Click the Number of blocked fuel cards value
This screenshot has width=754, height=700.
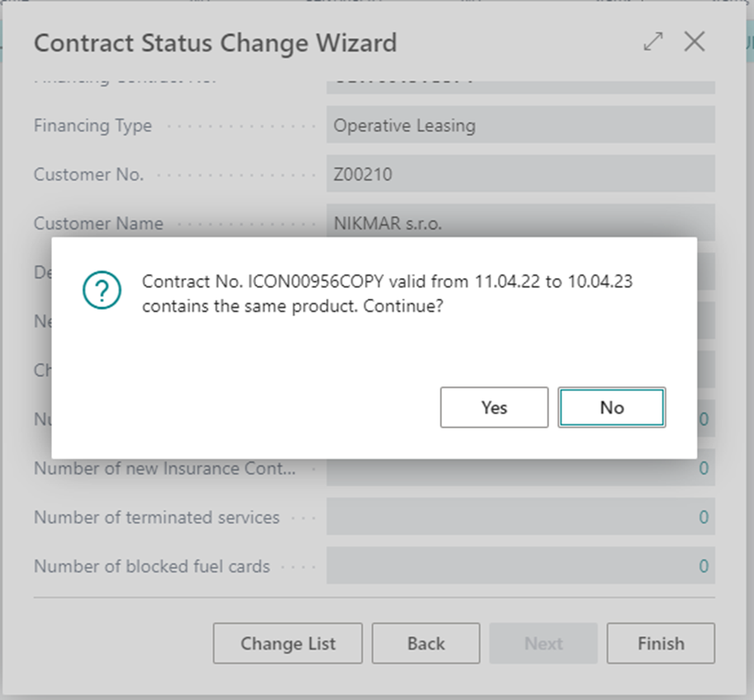520,566
